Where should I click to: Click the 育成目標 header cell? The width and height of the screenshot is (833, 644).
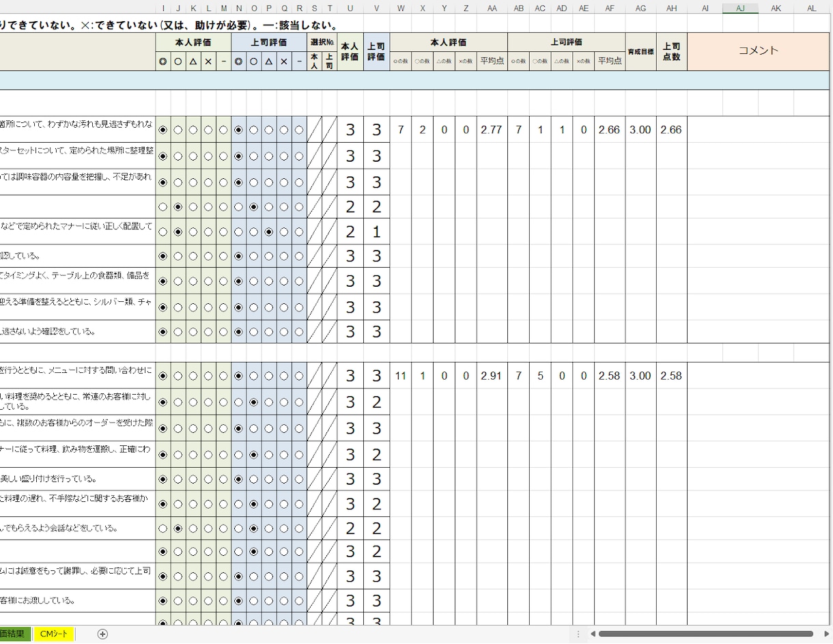pos(640,51)
